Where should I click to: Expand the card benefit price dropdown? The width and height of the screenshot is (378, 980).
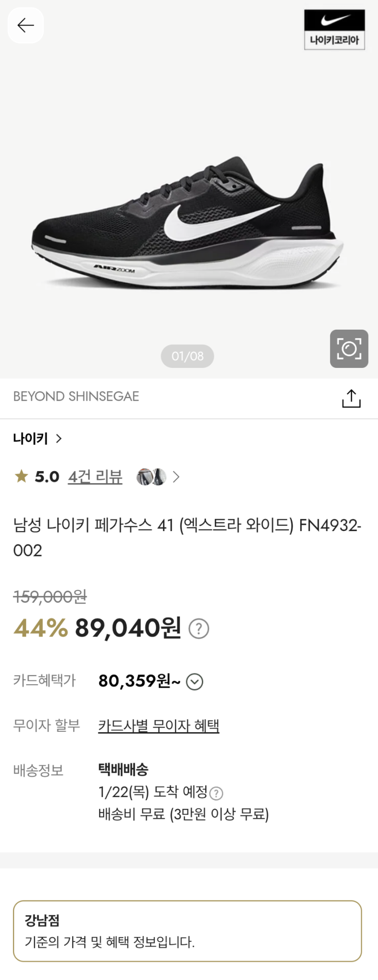tap(194, 682)
